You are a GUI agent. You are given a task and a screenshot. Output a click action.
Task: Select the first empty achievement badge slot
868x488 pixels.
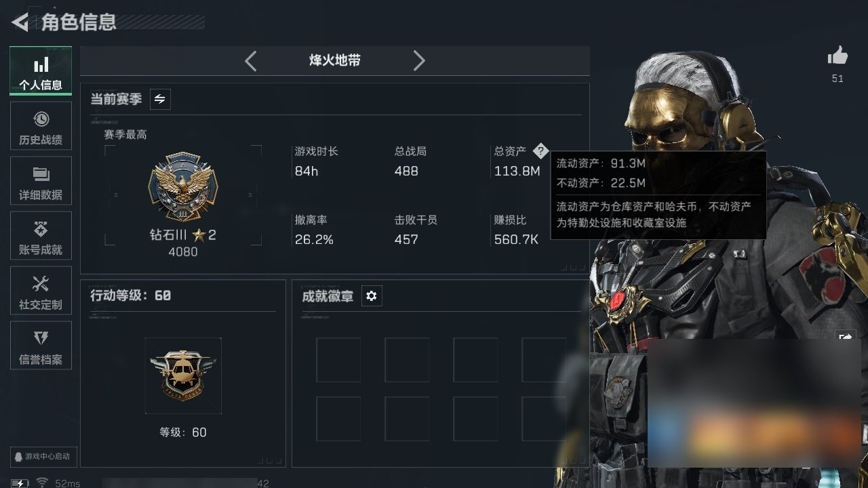point(338,360)
